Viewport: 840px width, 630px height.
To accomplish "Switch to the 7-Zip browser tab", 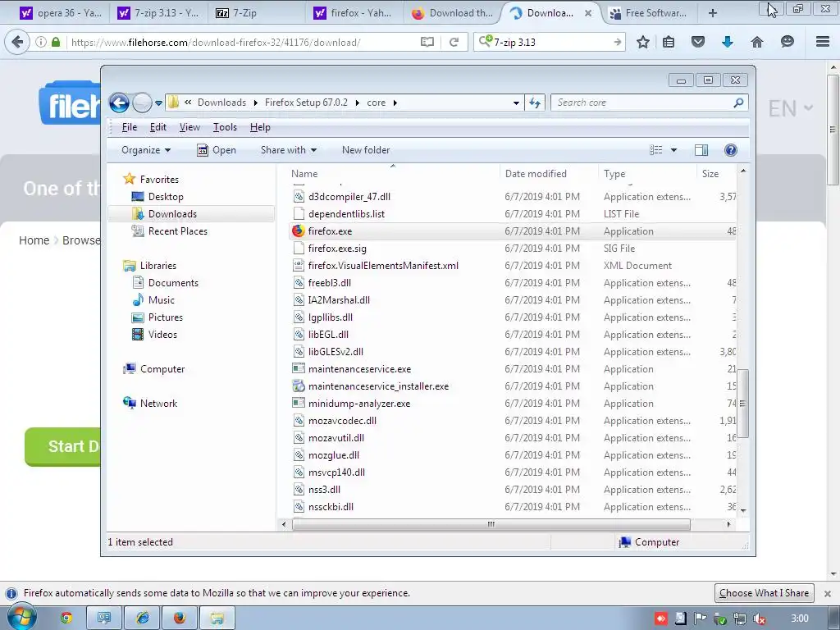I will (x=256, y=13).
